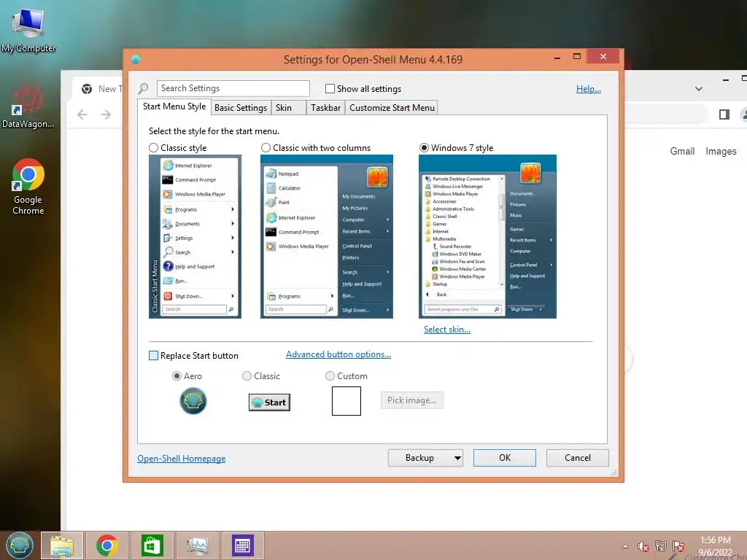Show hidden tray icons arrow
Viewport: 747px width, 560px height.
pos(625,546)
